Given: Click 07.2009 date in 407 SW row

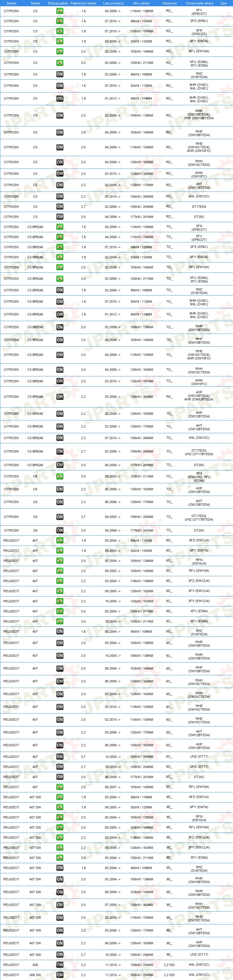Looking at the screenshot, I should coord(113,905).
